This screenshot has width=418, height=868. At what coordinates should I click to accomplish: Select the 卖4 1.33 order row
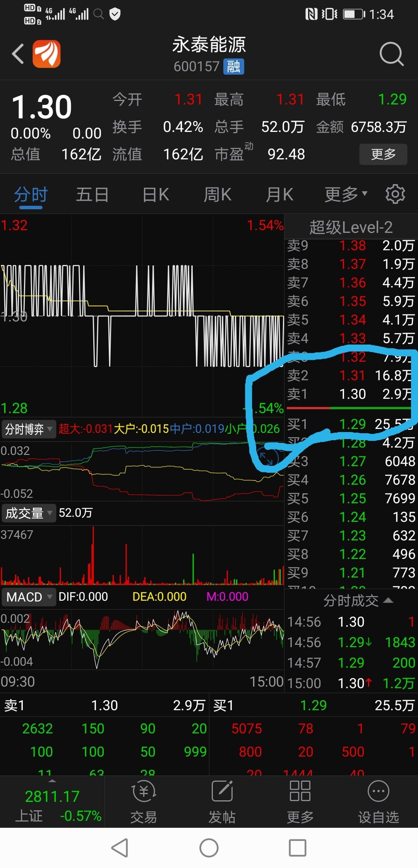coord(351,338)
